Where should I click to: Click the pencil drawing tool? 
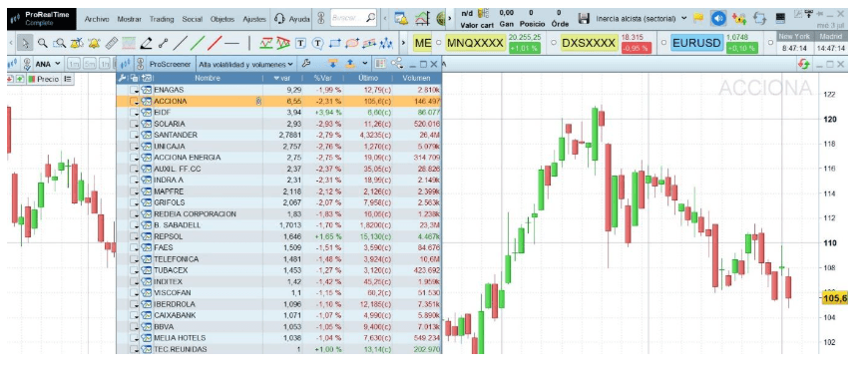point(146,43)
